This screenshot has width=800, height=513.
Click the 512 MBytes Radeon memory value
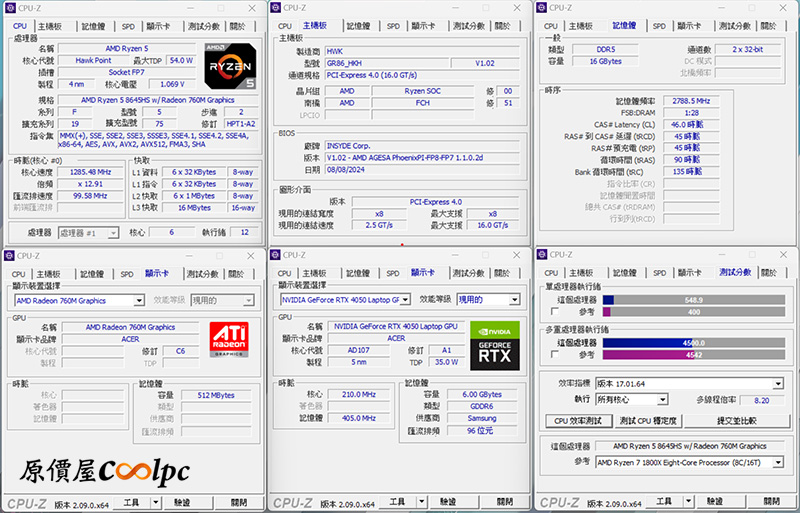click(x=215, y=395)
